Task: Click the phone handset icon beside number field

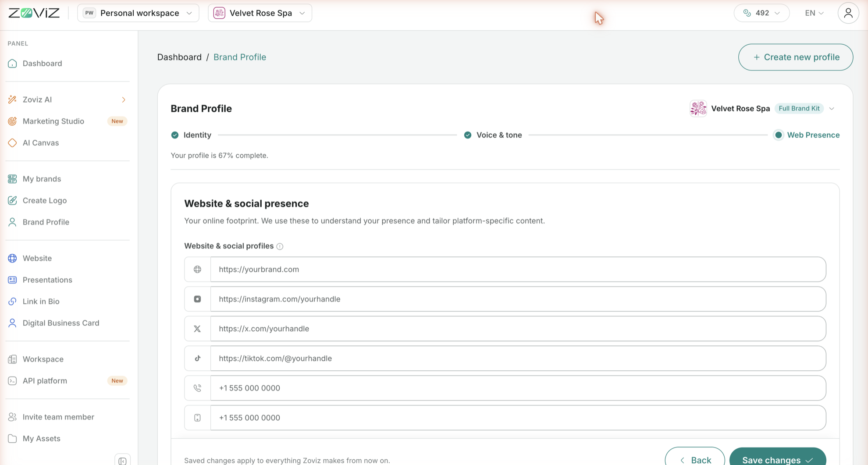Action: click(x=197, y=388)
